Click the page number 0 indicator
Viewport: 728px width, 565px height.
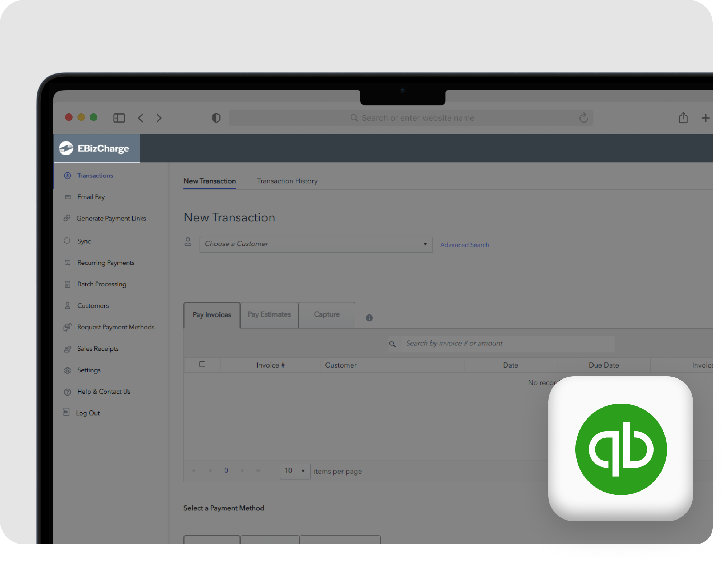pyautogui.click(x=226, y=470)
